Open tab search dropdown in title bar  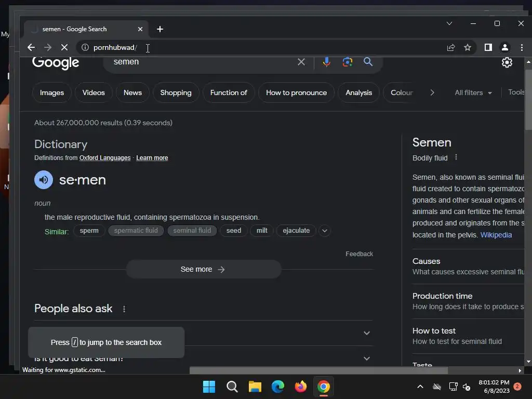(449, 23)
